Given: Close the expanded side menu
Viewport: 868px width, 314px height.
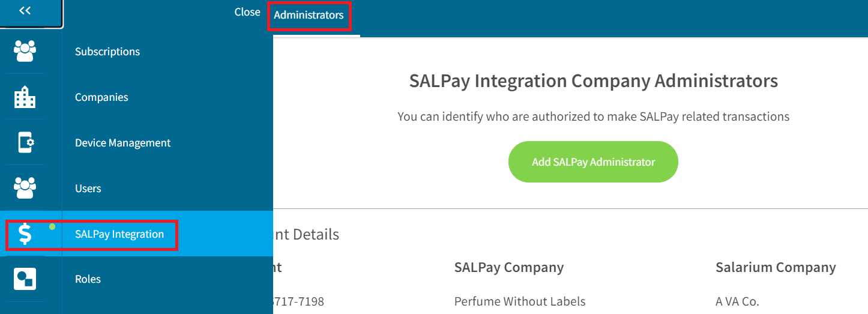Looking at the screenshot, I should (x=247, y=12).
